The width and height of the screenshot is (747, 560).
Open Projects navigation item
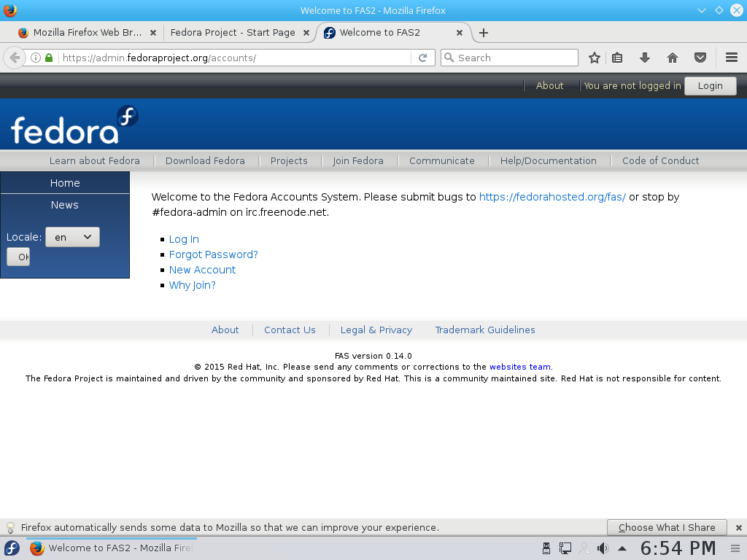click(289, 161)
